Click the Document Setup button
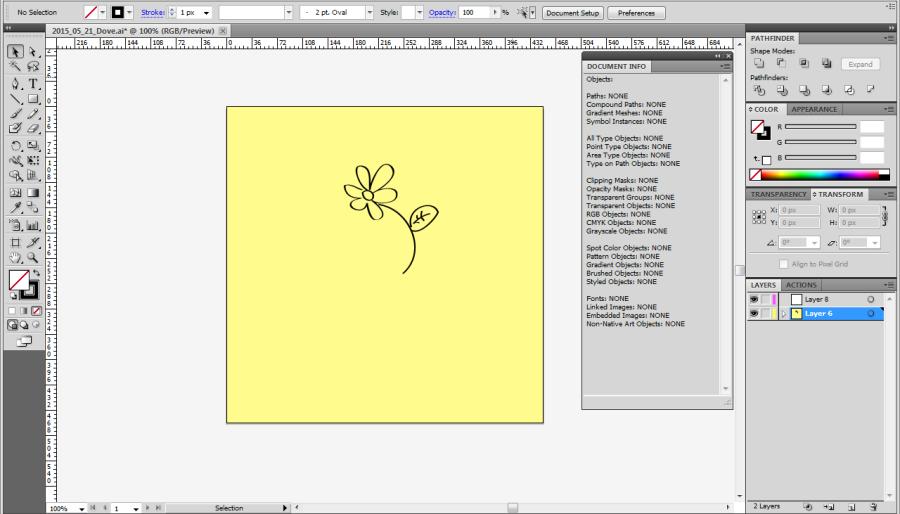Image resolution: width=900 pixels, height=514 pixels. pyautogui.click(x=572, y=13)
